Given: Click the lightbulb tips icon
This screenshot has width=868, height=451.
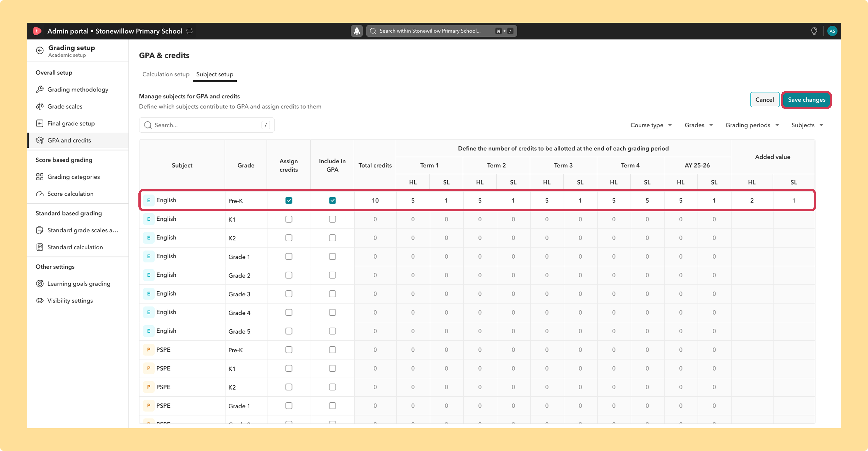Looking at the screenshot, I should pyautogui.click(x=814, y=31).
